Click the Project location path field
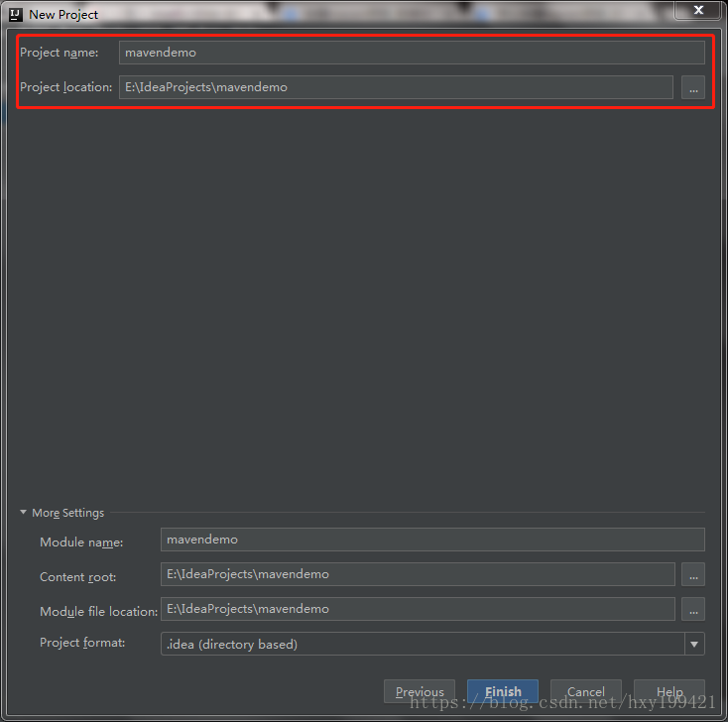Image resolution: width=728 pixels, height=722 pixels. point(396,87)
